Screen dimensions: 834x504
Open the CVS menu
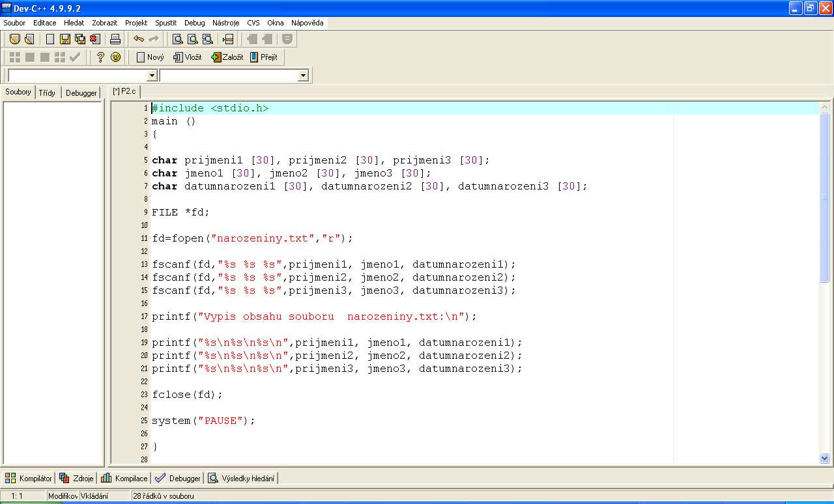tap(253, 23)
